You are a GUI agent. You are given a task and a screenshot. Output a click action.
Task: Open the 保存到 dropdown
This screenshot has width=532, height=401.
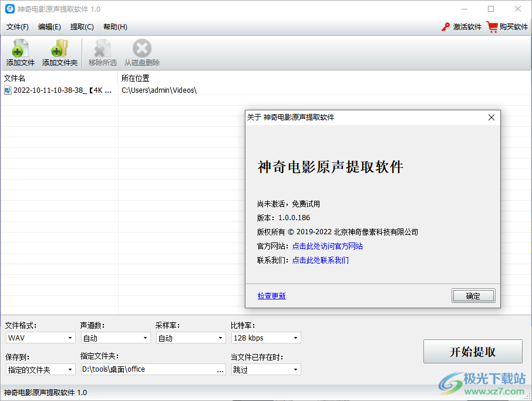click(41, 369)
